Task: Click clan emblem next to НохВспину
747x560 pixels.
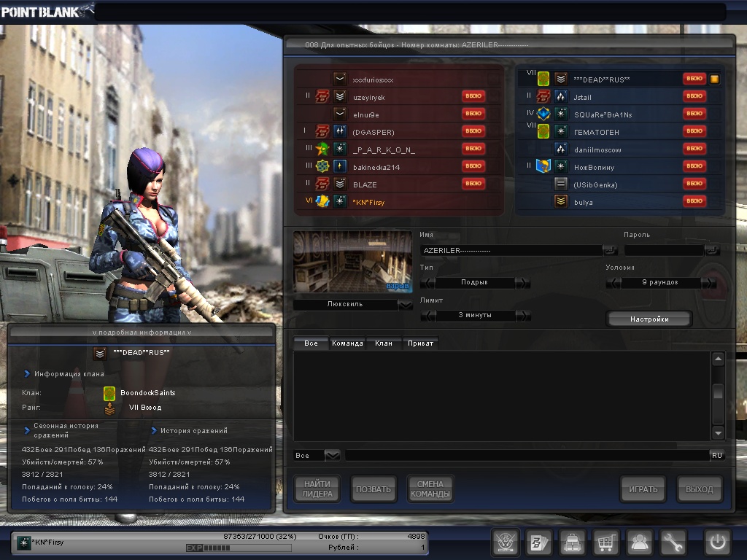Action: click(543, 166)
